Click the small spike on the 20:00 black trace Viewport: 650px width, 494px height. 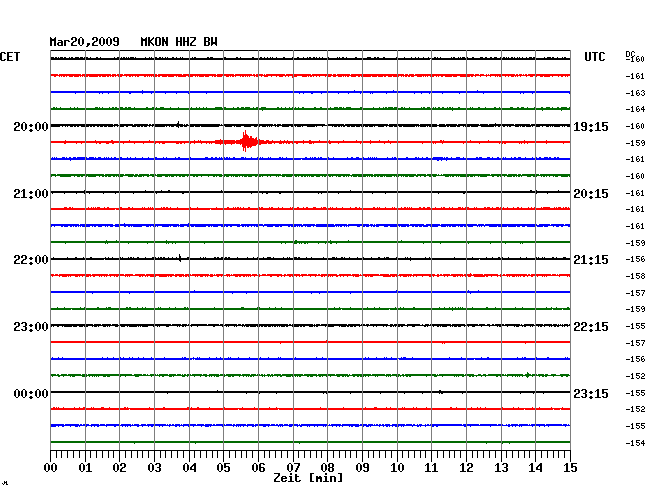pyautogui.click(x=178, y=124)
